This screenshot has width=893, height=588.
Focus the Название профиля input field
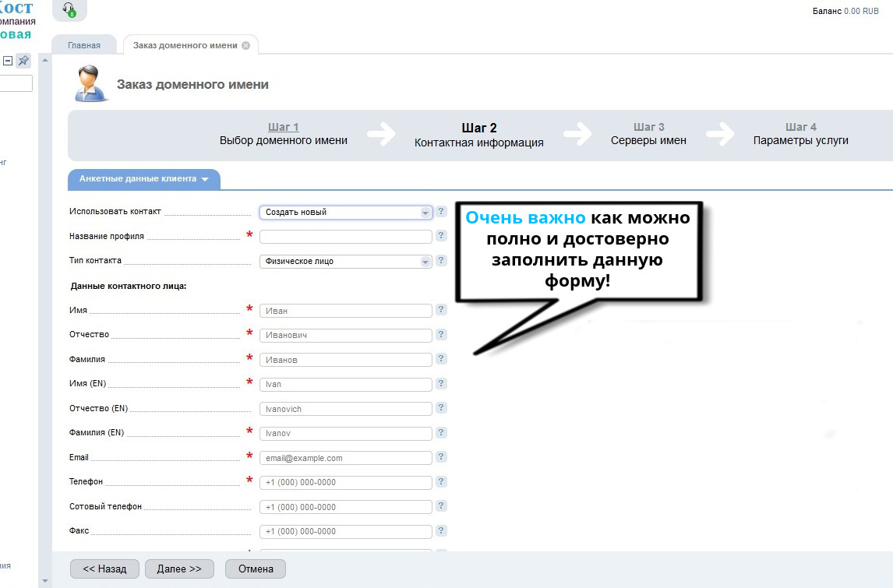[346, 237]
